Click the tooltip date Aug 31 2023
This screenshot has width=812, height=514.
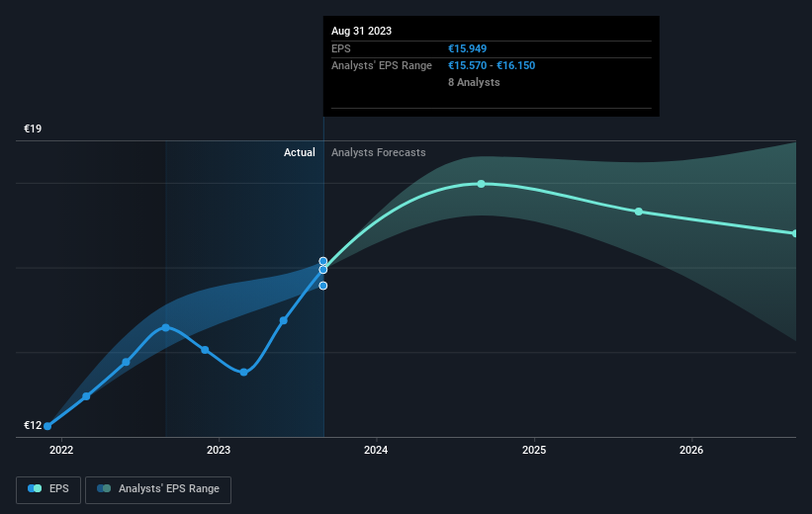(361, 31)
